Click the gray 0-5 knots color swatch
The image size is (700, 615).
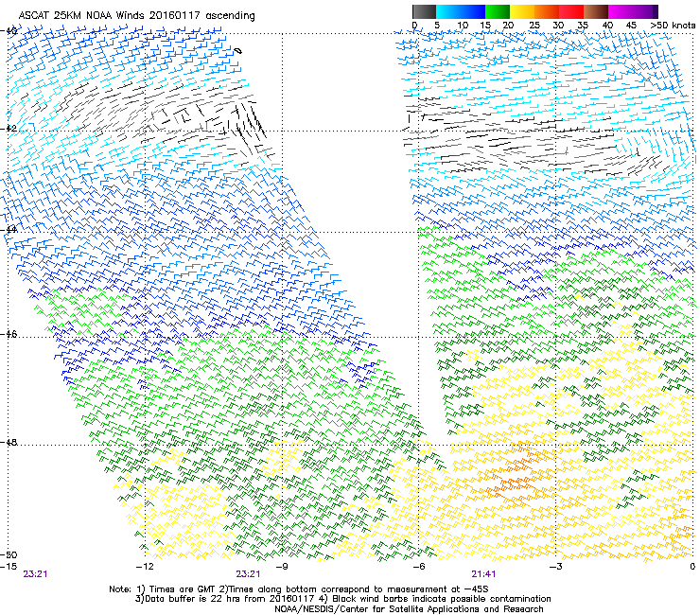click(425, 11)
